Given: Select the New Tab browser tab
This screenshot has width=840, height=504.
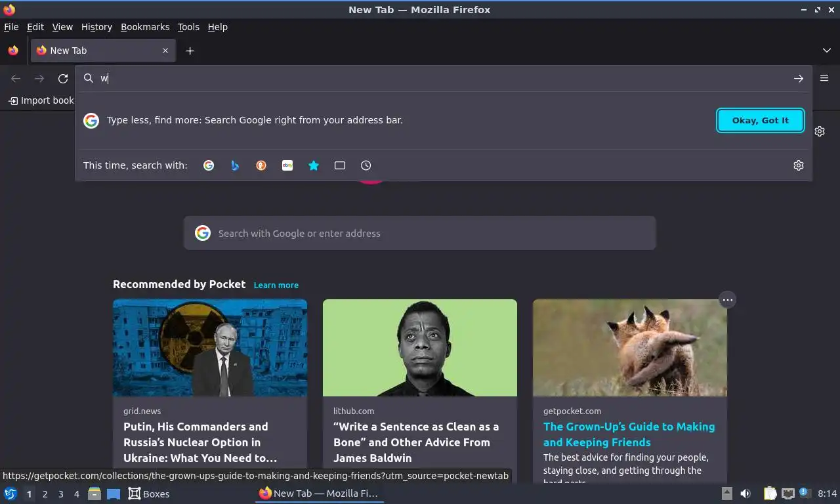Looking at the screenshot, I should pyautogui.click(x=103, y=51).
